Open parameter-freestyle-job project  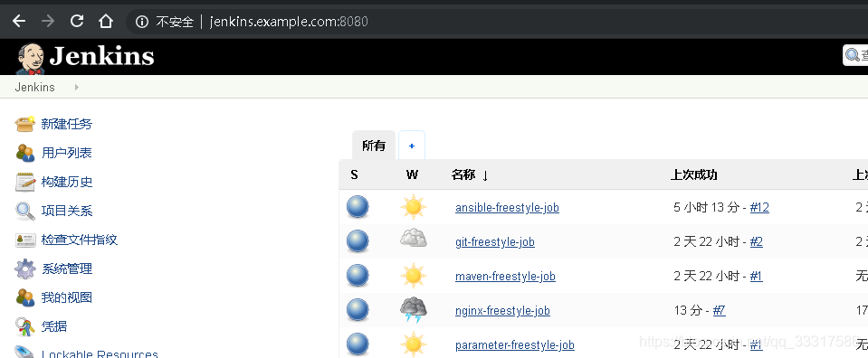click(x=515, y=344)
